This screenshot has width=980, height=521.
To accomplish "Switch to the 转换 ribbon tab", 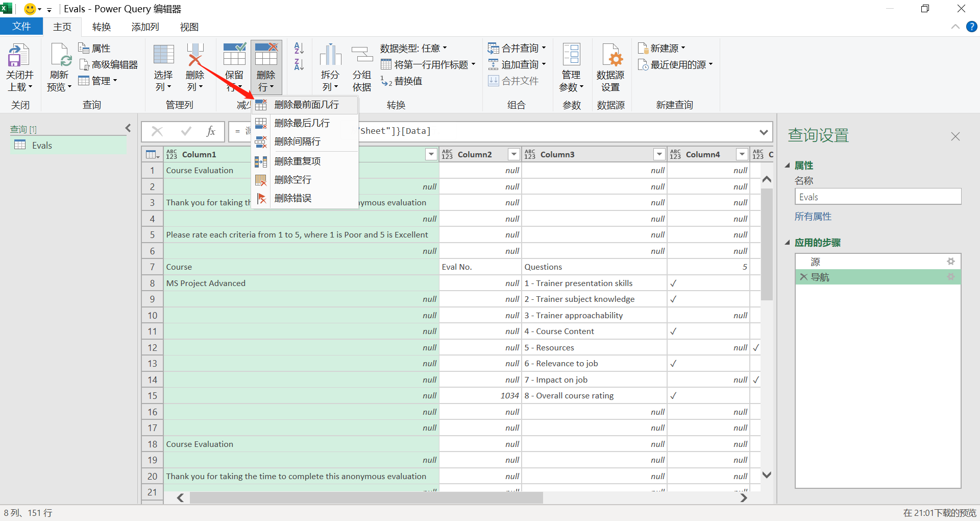I will coord(101,27).
